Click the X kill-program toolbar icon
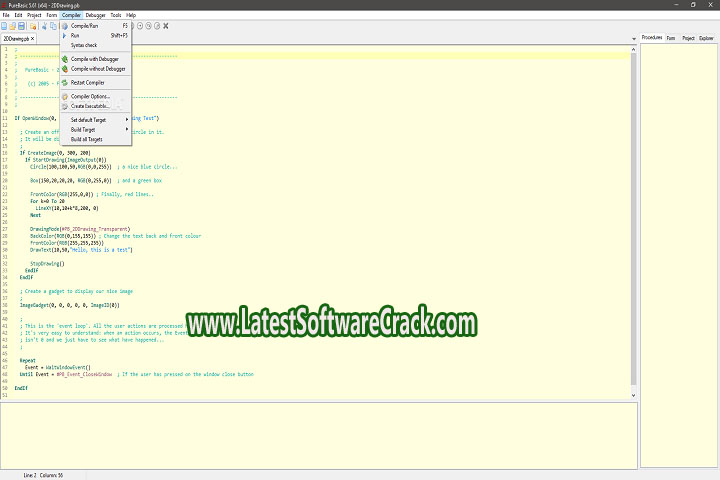This screenshot has height=480, width=720. (165, 25)
